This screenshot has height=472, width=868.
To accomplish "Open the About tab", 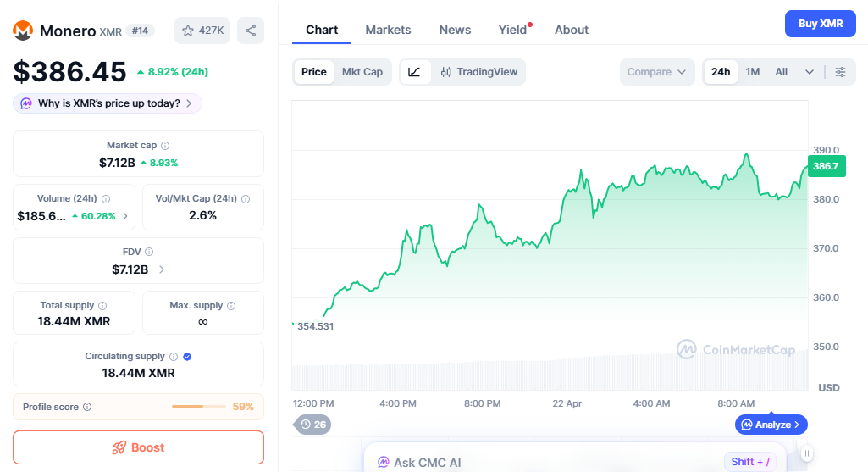I will tap(572, 30).
